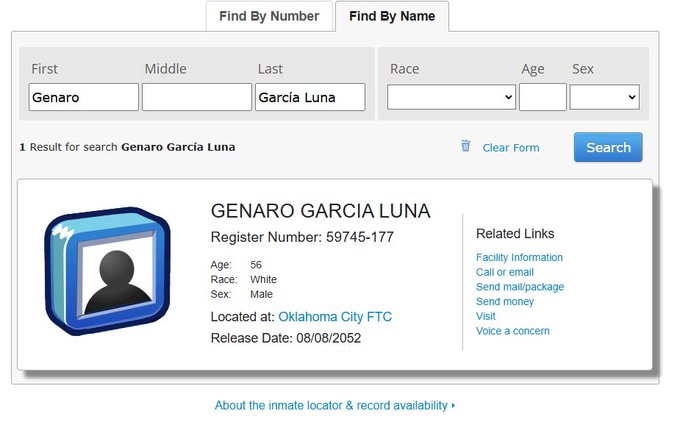680x433 pixels.
Task: Click the Send money link
Action: [x=505, y=301]
